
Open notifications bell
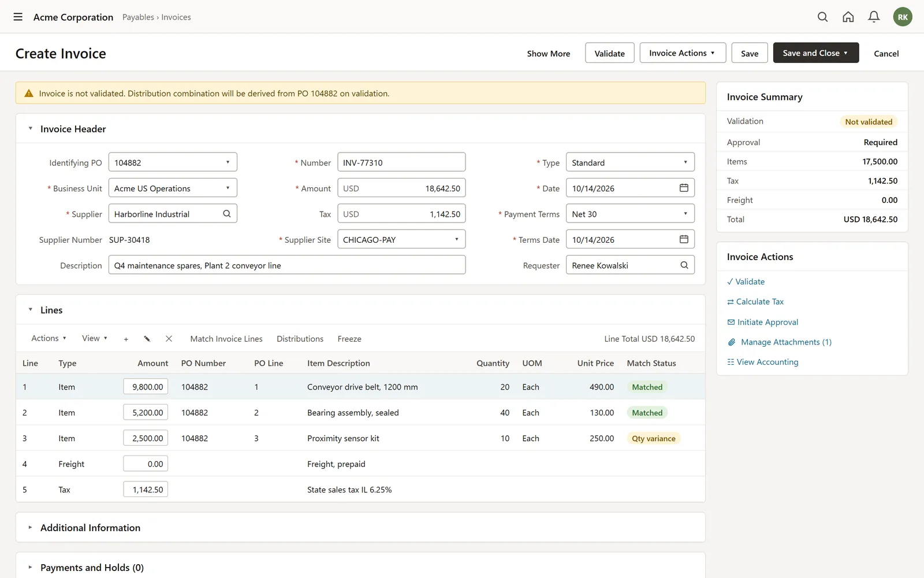(x=874, y=17)
